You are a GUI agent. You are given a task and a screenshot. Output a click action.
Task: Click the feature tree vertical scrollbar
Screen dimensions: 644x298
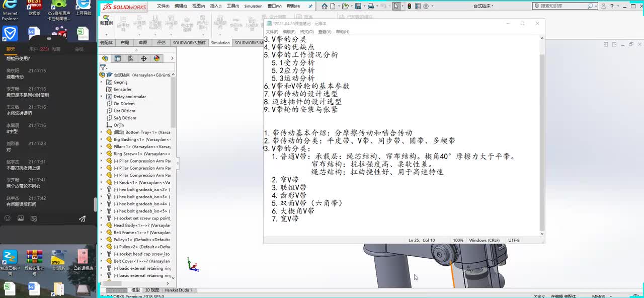tap(173, 176)
